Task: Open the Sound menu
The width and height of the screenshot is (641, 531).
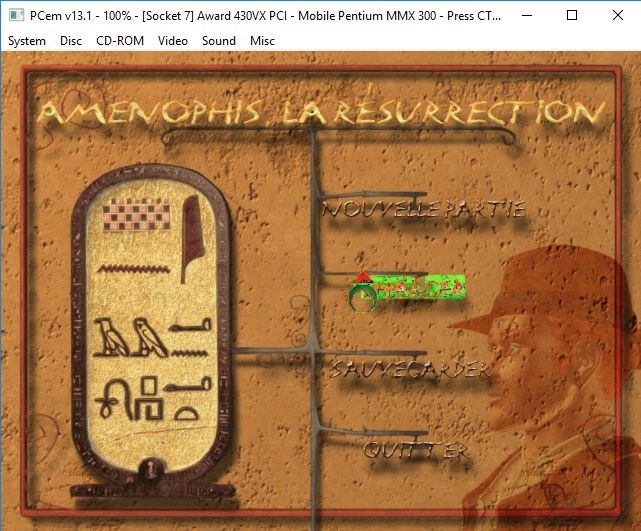Action: 219,41
